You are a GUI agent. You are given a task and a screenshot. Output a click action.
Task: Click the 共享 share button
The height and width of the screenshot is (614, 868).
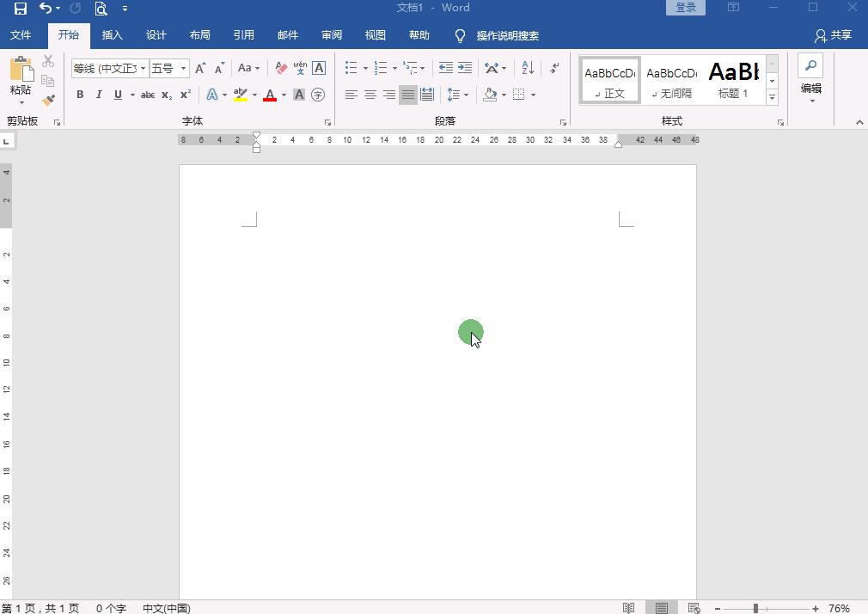[833, 35]
